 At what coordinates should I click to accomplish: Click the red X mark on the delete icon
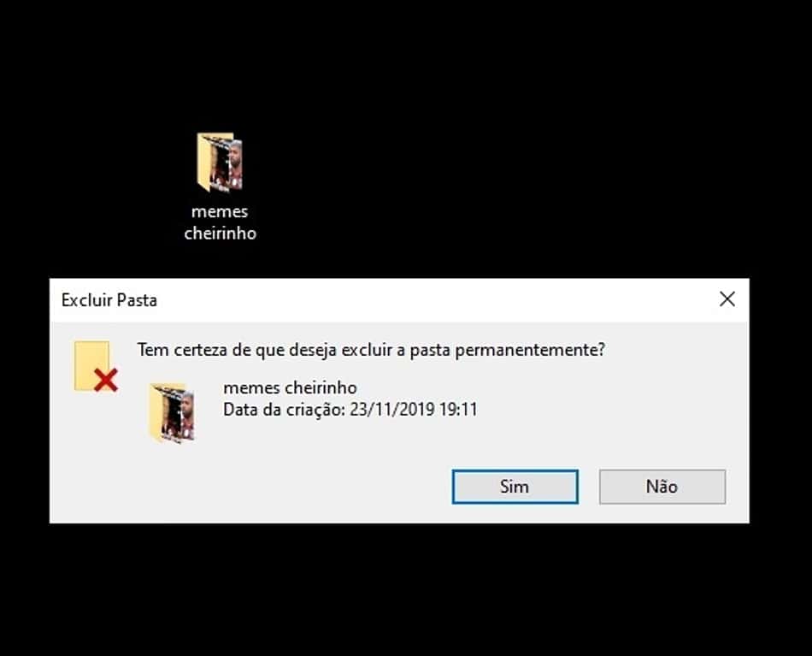(x=106, y=380)
